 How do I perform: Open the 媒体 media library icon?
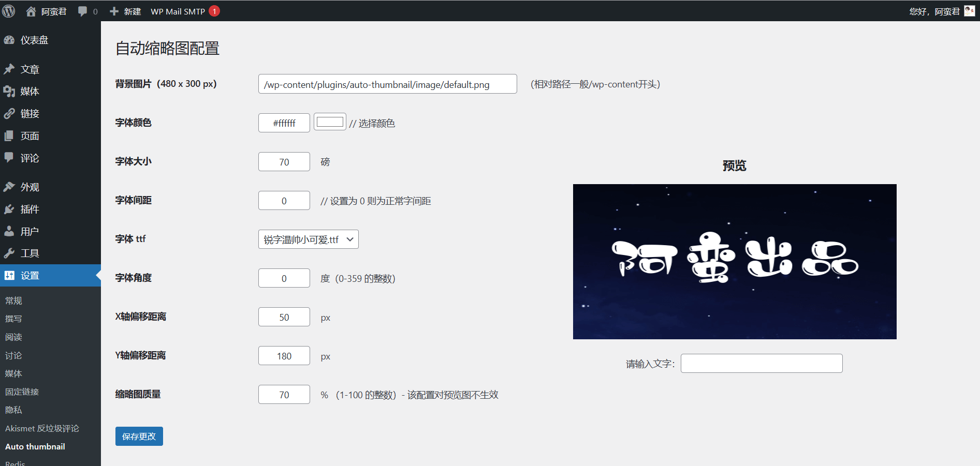click(x=10, y=91)
